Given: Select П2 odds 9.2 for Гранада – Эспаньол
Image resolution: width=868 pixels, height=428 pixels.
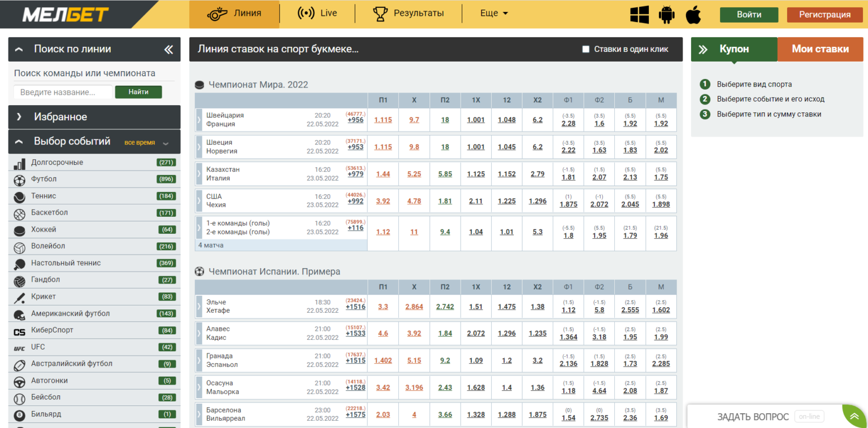Looking at the screenshot, I should 445,360.
